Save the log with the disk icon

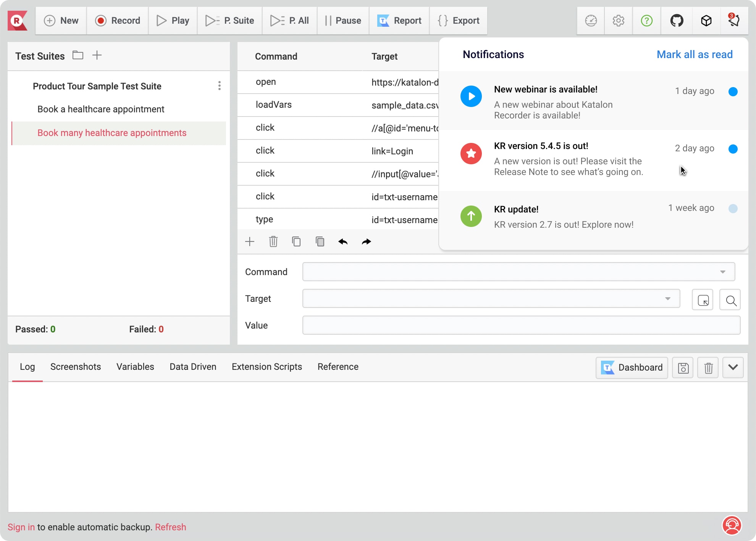coord(683,368)
